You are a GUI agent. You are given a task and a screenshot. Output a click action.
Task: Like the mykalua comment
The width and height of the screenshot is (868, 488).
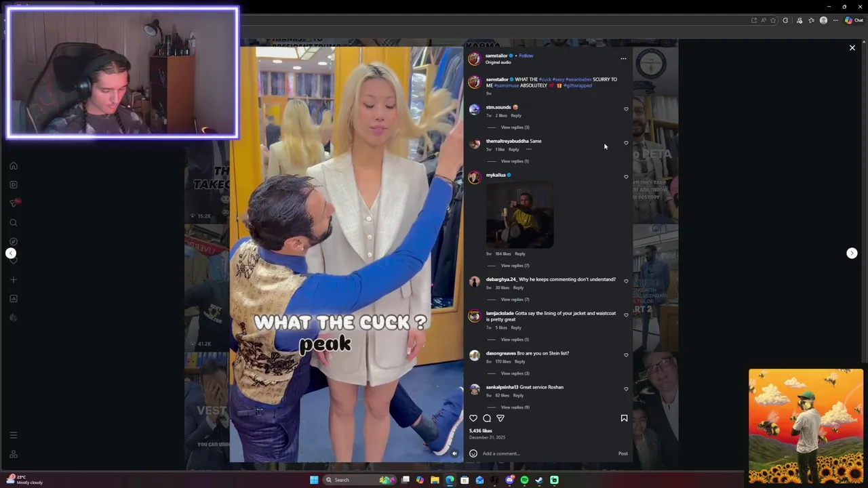tap(626, 176)
